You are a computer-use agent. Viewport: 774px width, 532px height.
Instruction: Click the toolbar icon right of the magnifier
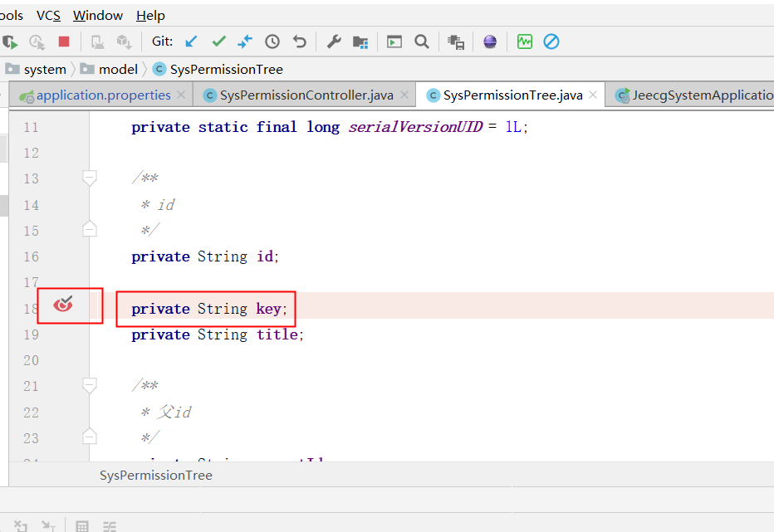456,42
